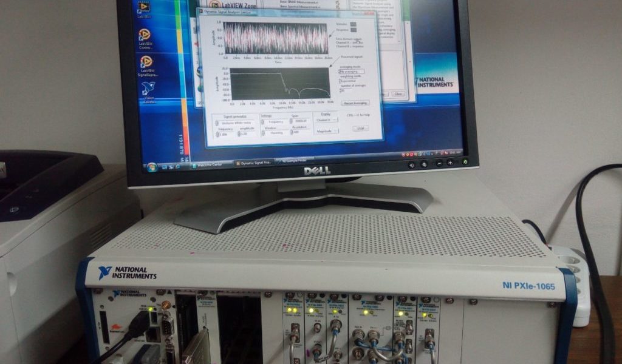Click the signal generator frequency stepper
This screenshot has height=364, width=622.
pos(217,133)
